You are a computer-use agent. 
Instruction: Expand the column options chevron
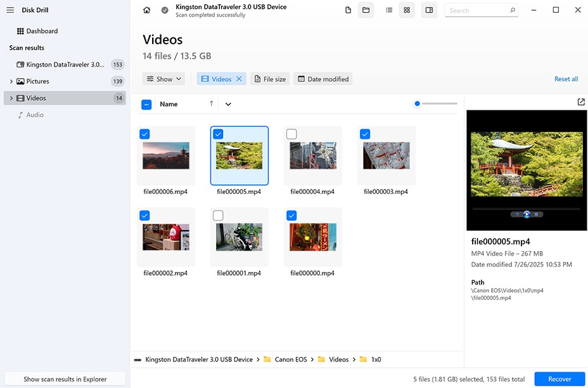228,104
